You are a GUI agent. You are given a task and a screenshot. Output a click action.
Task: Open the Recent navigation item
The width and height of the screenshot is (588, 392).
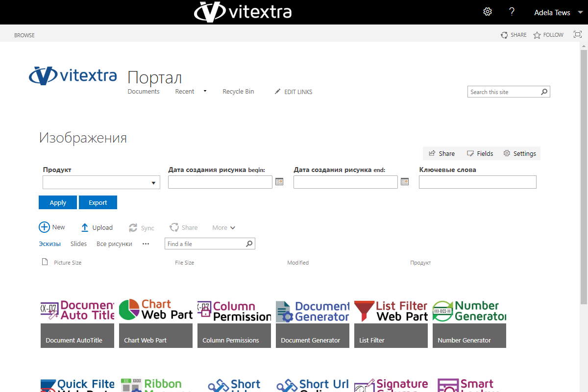tap(185, 92)
